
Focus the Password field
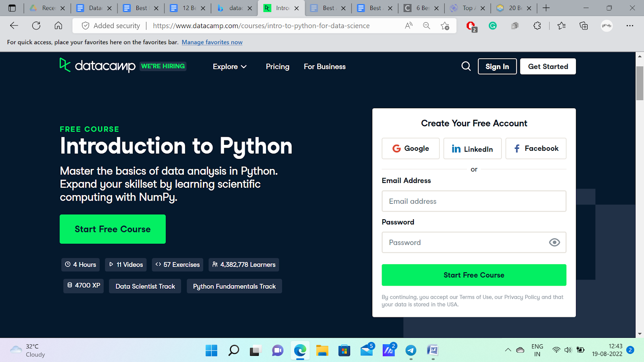click(474, 242)
